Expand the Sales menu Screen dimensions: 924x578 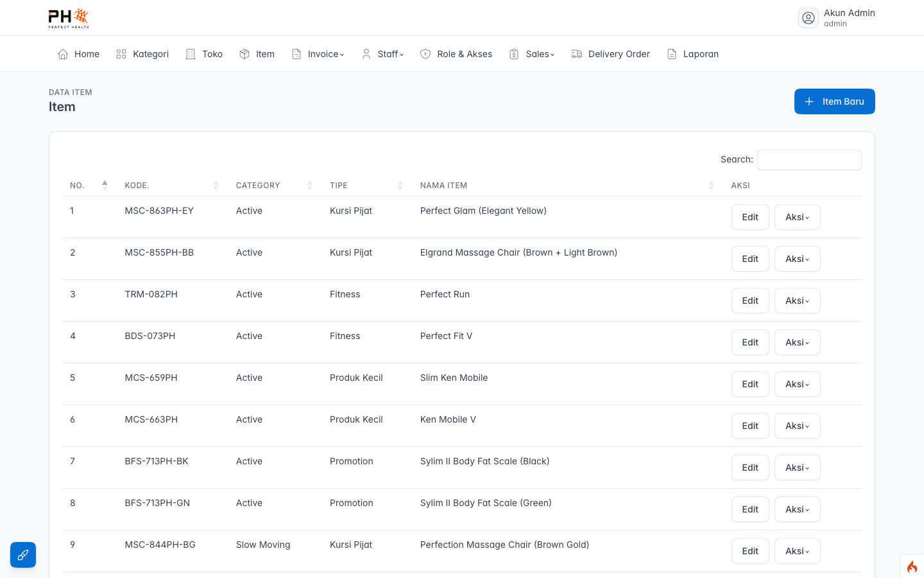532,54
